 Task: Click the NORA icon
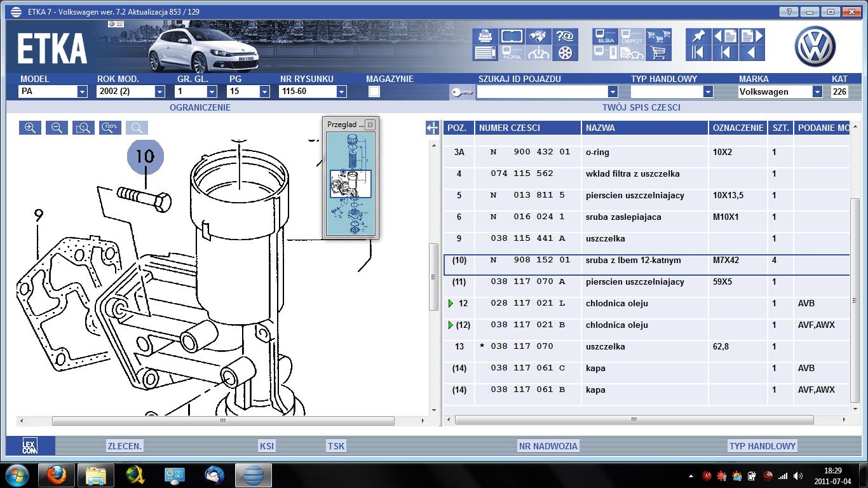click(x=512, y=53)
